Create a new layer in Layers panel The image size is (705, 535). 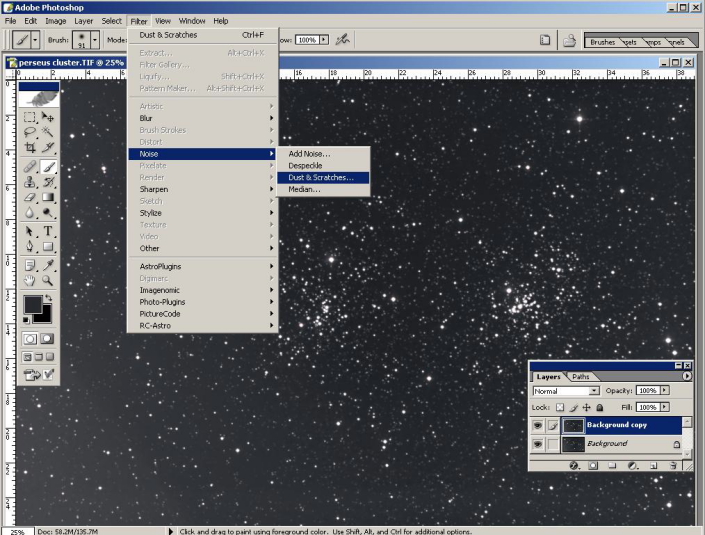(653, 466)
